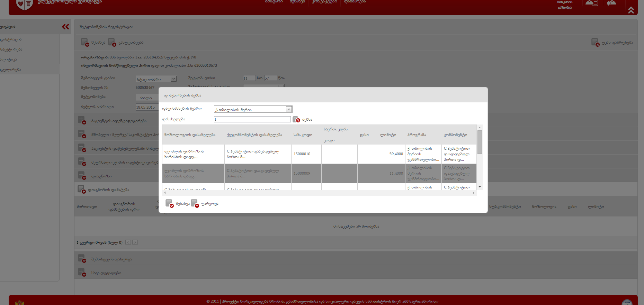Click the დასახელება search text field
The height and width of the screenshot is (305, 644).
pos(252,119)
